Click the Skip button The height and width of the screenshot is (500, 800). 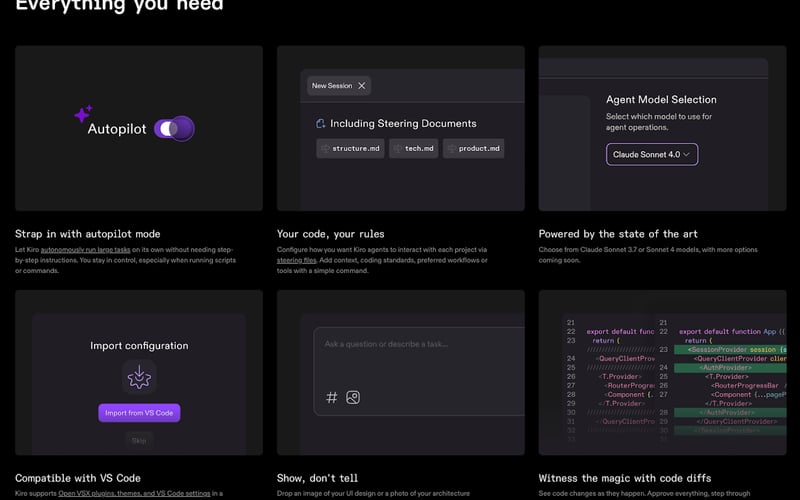point(139,440)
